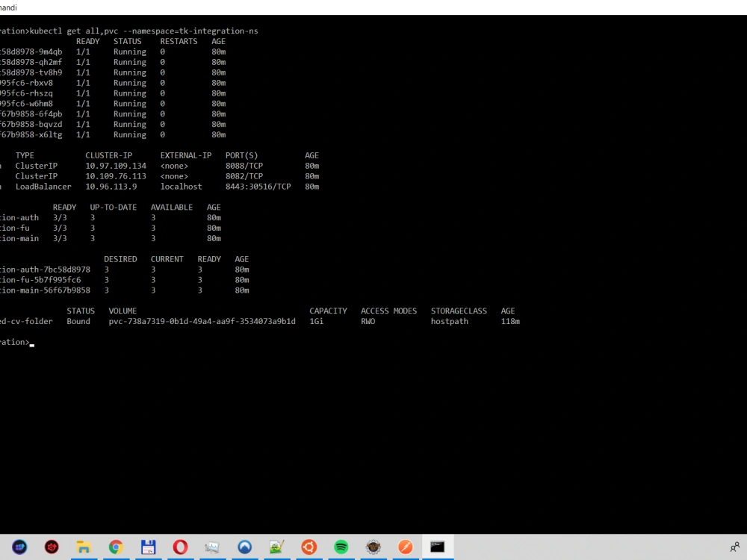Click the pod name ending bqvzd
This screenshot has width=747, height=560.
(x=31, y=124)
